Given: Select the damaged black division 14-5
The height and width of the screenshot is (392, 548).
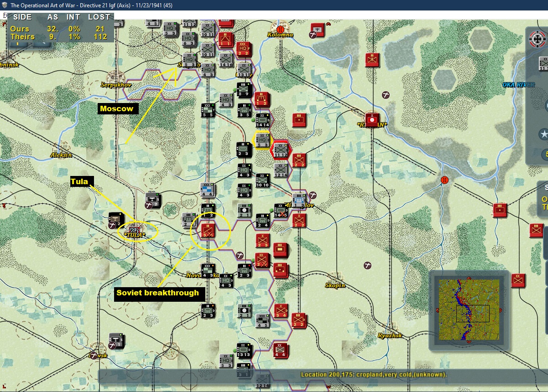Looking at the screenshot, I should [x=281, y=210].
